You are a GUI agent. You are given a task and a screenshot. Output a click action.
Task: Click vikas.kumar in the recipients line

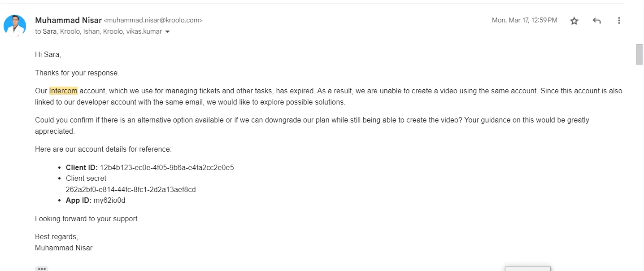tap(144, 32)
